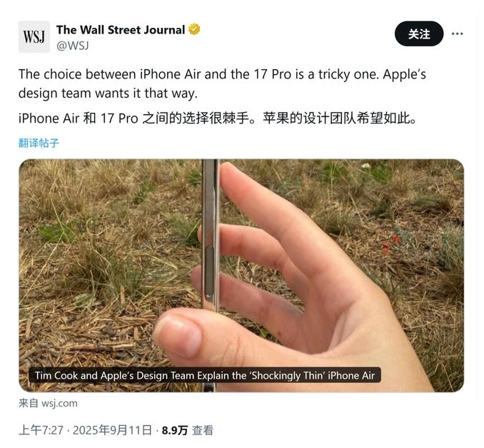
Task: Click the 8.9万 view count
Action: (175, 430)
